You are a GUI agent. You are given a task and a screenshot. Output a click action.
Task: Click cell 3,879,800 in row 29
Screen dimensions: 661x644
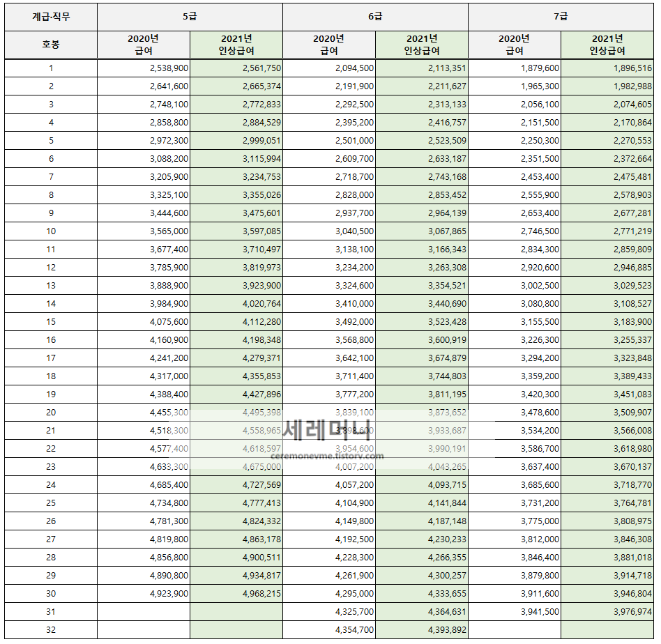[x=515, y=576]
